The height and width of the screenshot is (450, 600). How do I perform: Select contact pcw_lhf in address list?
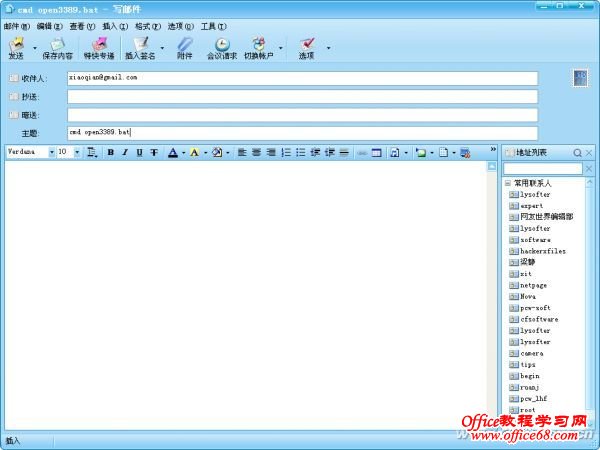pyautogui.click(x=528, y=399)
